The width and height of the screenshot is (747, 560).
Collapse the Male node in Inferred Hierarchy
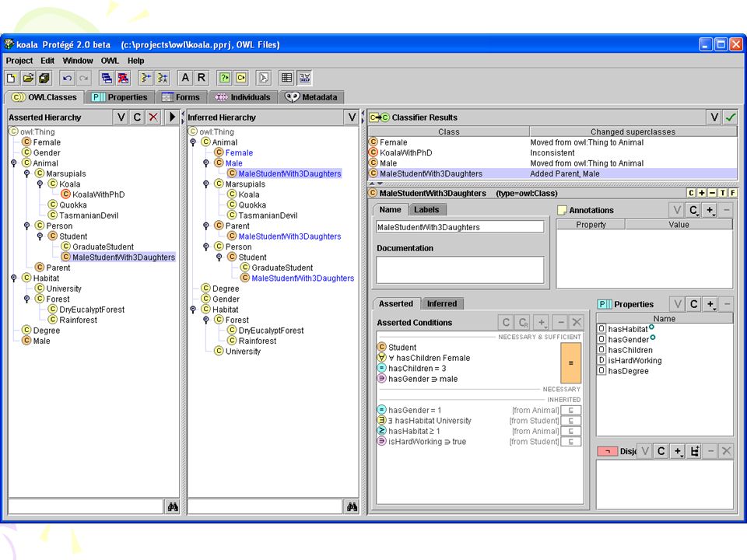pos(205,163)
